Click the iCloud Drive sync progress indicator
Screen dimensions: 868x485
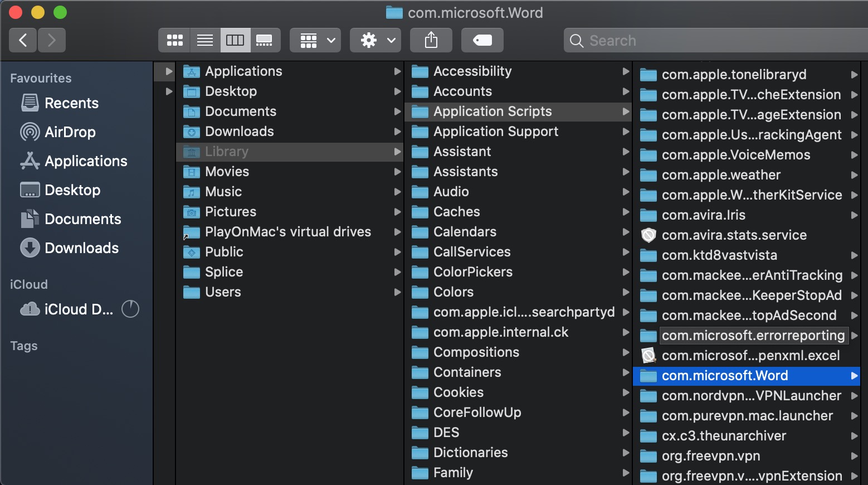[x=130, y=309]
